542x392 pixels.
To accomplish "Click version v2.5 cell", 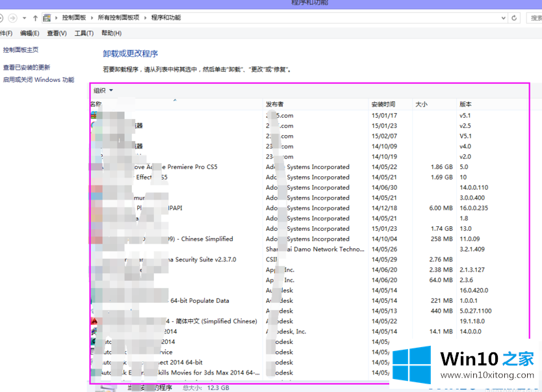I will pos(465,126).
